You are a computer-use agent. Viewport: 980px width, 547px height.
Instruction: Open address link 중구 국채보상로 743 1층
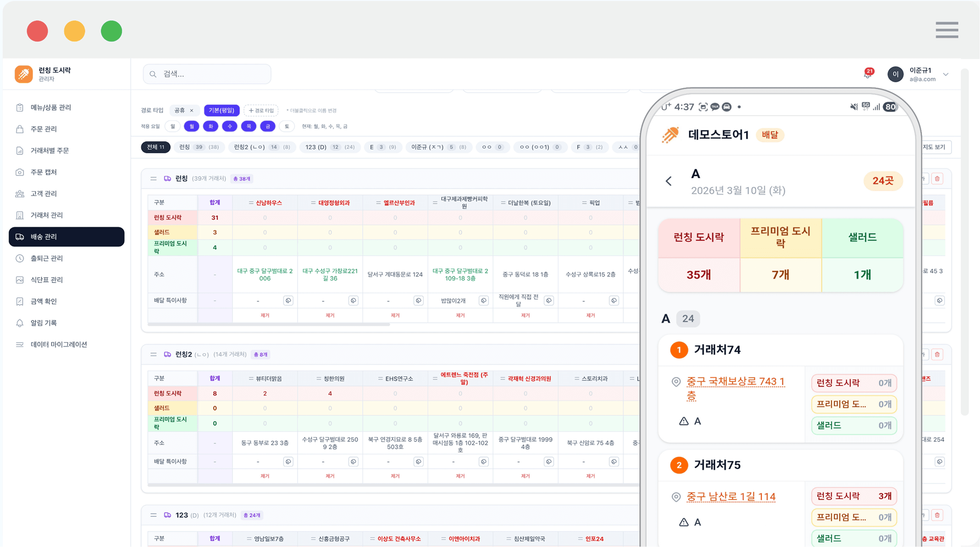coord(736,388)
